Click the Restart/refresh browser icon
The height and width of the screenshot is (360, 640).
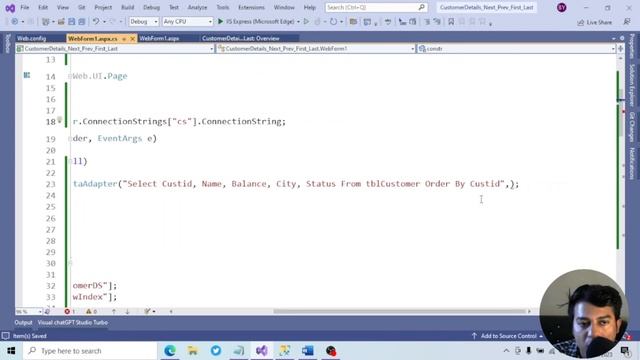[333, 22]
